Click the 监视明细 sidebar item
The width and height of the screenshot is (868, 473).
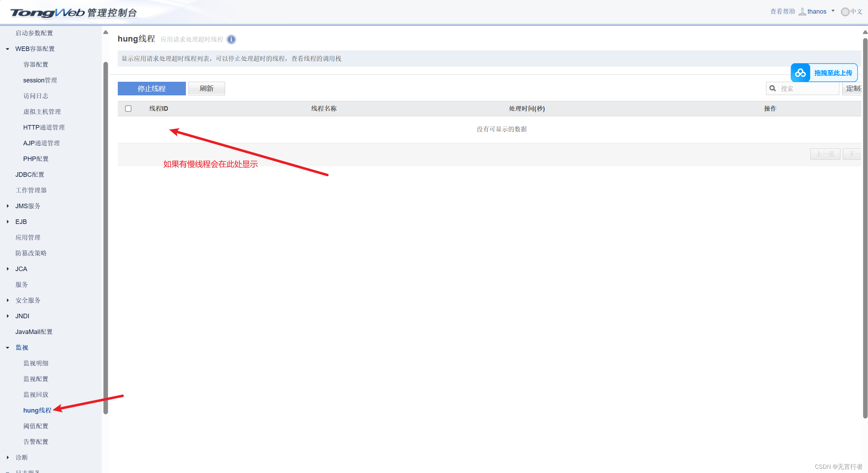36,363
